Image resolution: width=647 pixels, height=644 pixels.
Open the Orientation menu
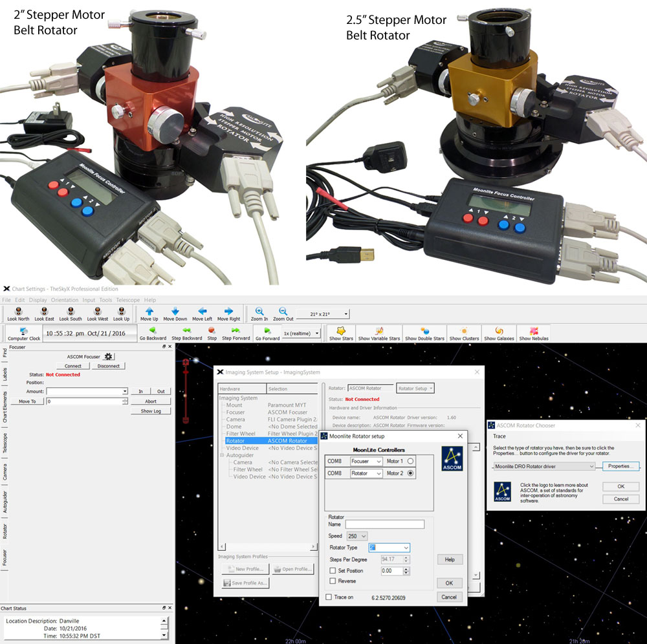tap(64, 300)
